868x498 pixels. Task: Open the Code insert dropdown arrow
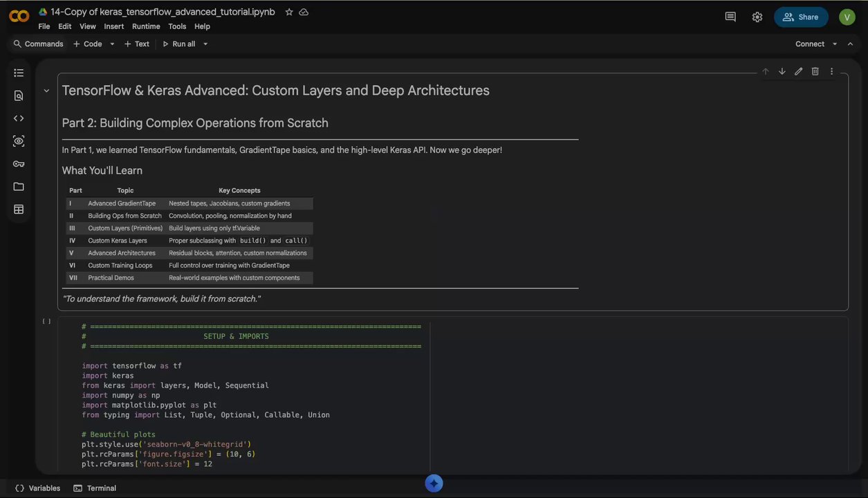[112, 44]
